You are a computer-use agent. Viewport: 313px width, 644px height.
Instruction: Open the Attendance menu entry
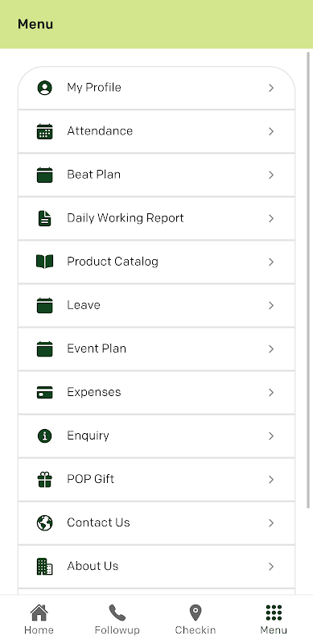[x=156, y=131]
